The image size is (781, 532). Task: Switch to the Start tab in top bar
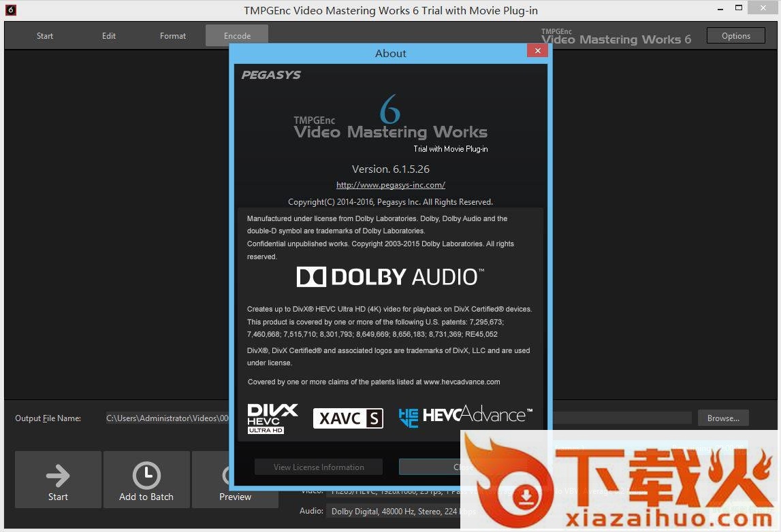click(x=45, y=36)
